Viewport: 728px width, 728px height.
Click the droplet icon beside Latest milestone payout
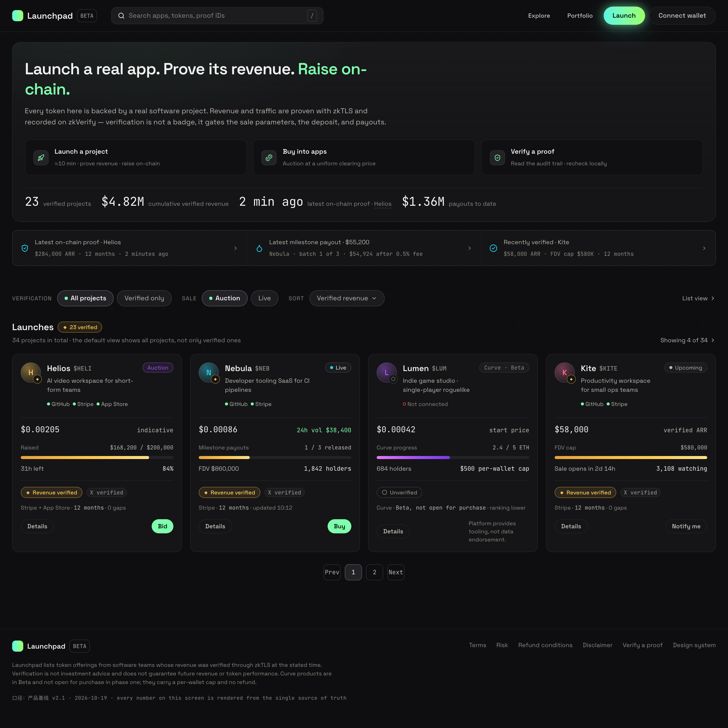click(259, 248)
